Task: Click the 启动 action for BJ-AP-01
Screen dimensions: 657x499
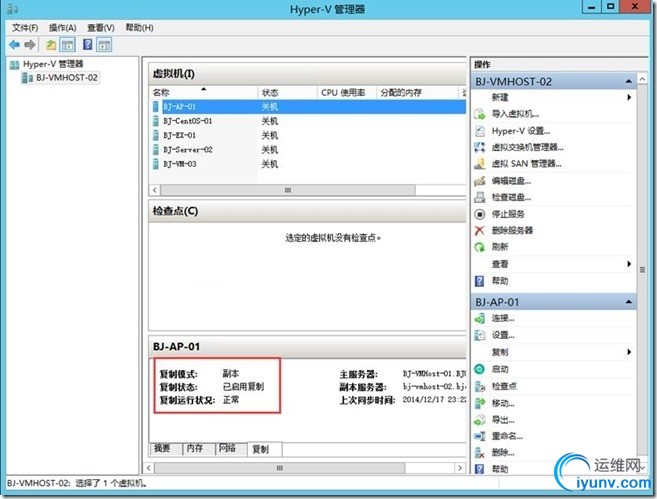Action: tap(500, 369)
